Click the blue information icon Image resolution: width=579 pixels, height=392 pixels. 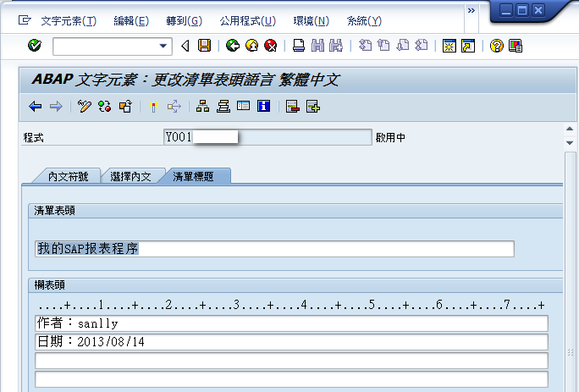point(263,106)
